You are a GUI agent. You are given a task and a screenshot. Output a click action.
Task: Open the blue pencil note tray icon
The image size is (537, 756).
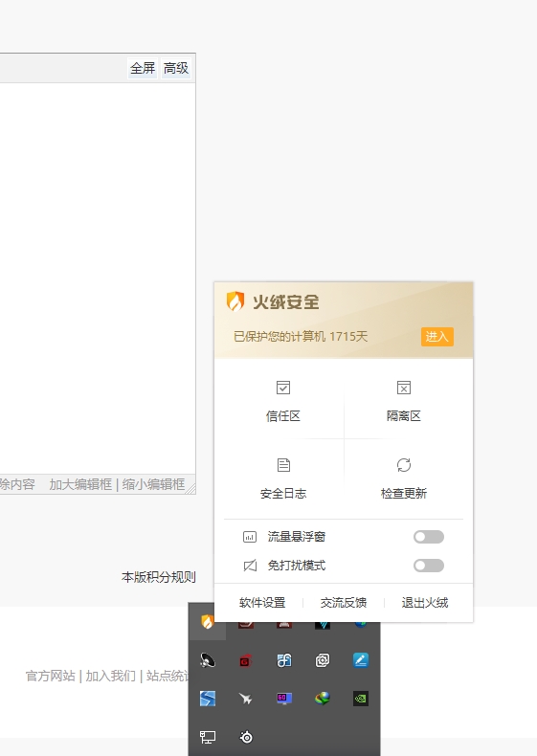(x=361, y=660)
